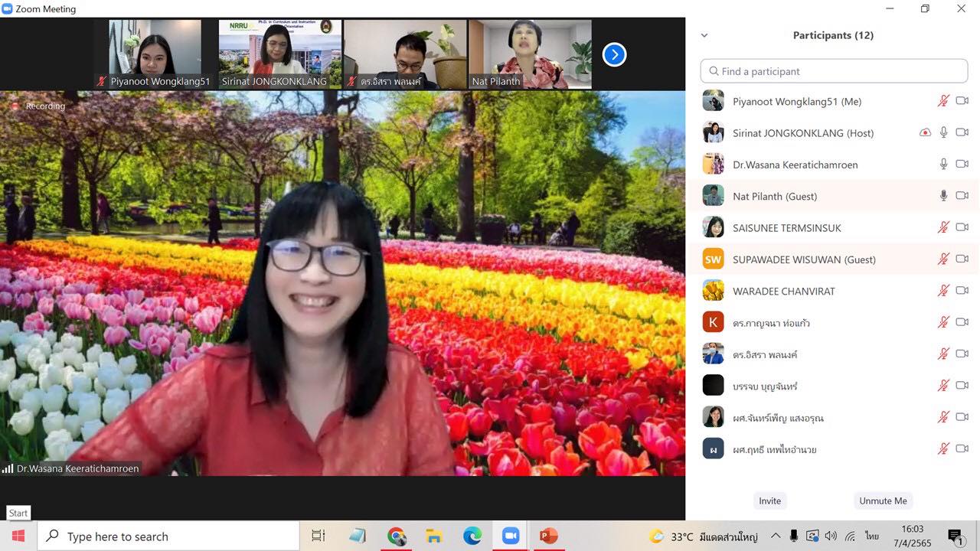This screenshot has width=980, height=551.
Task: Open Zoom from the Windows taskbar
Action: pos(511,536)
